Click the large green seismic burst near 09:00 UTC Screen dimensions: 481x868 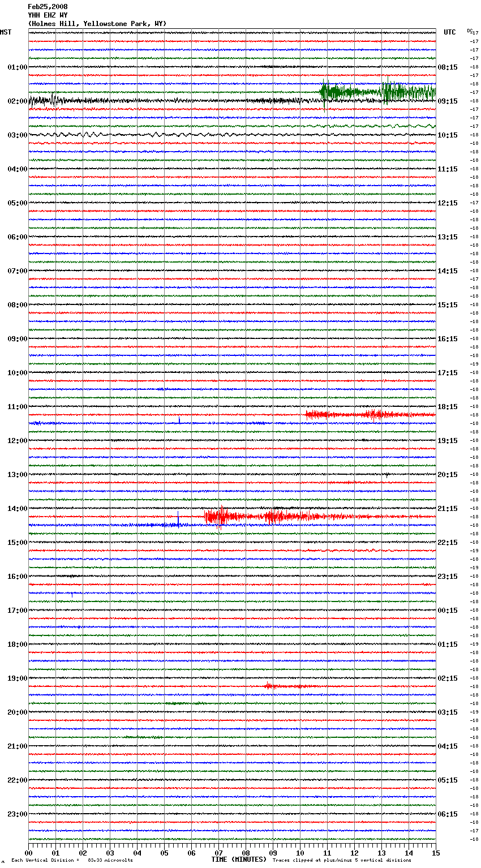[x=377, y=92]
